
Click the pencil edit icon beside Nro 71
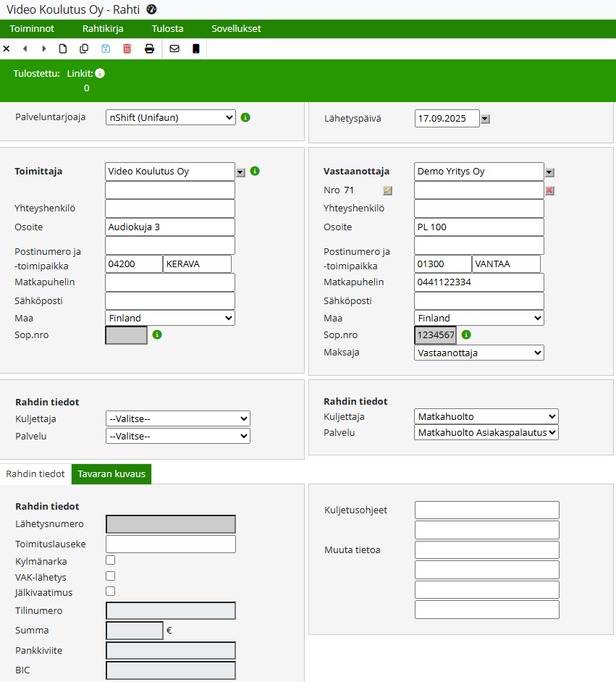tap(387, 190)
